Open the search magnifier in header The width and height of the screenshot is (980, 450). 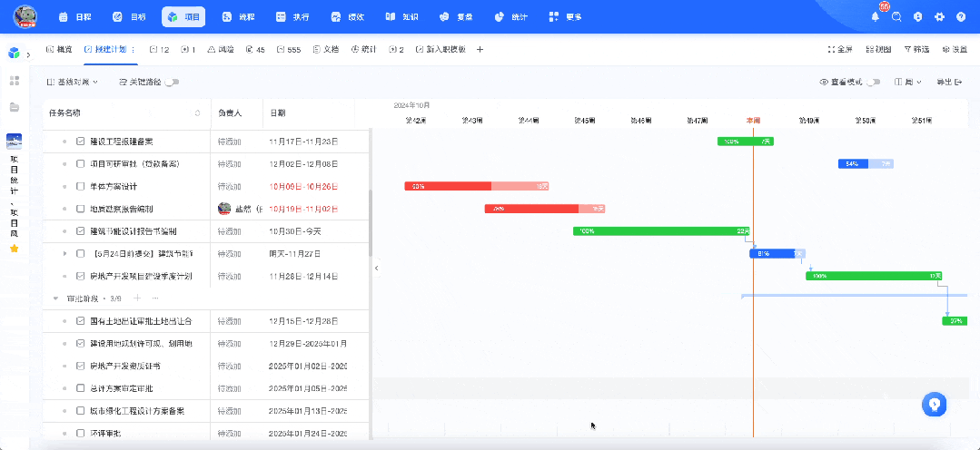point(896,17)
